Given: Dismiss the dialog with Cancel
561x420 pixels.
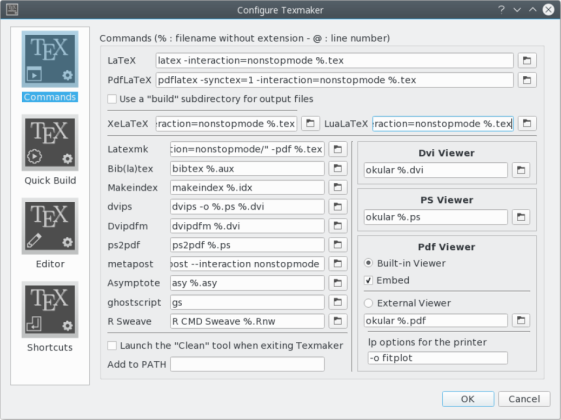Looking at the screenshot, I should point(524,399).
